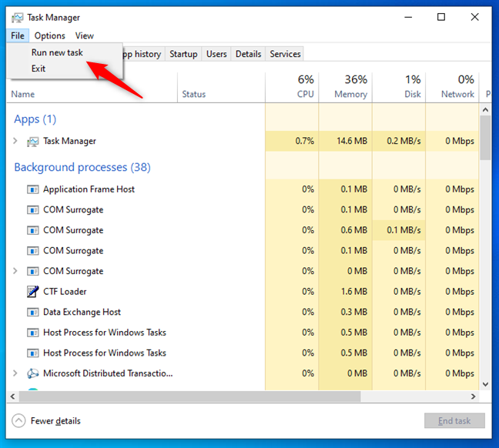Click the CTF Loader pen icon
Viewport: 499px width, 448px height.
coord(33,292)
